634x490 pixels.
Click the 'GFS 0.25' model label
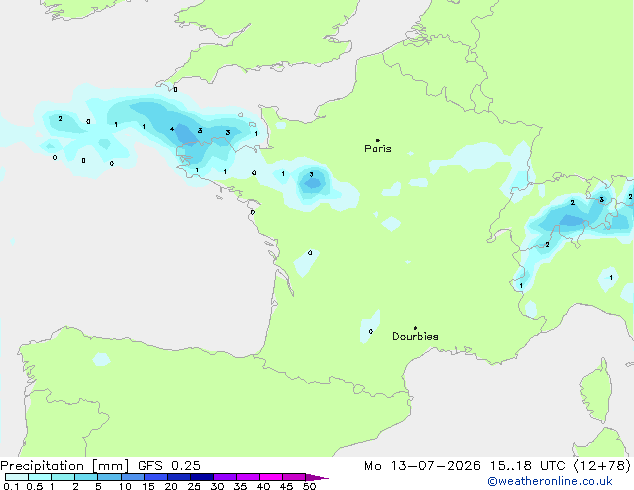(x=169, y=466)
